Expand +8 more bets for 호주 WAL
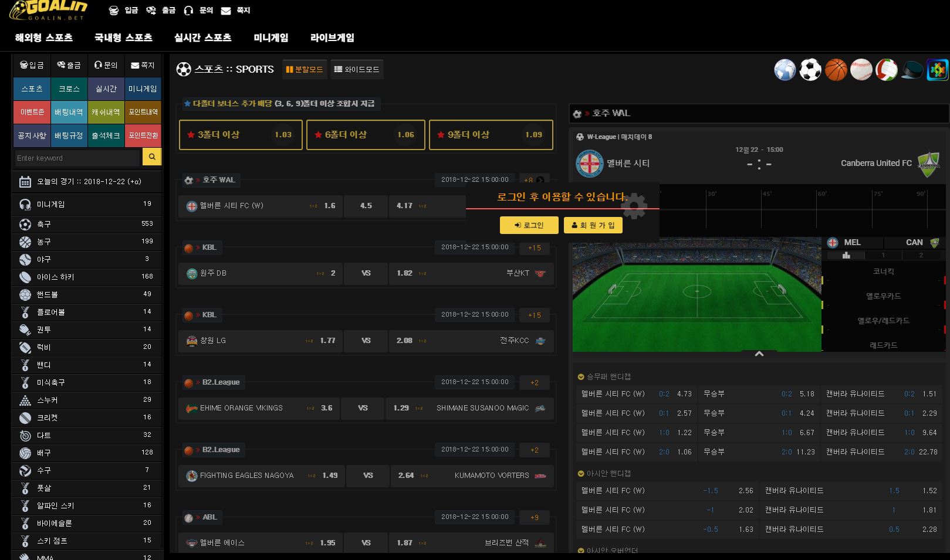Image resolution: width=950 pixels, height=560 pixels. pyautogui.click(x=535, y=180)
